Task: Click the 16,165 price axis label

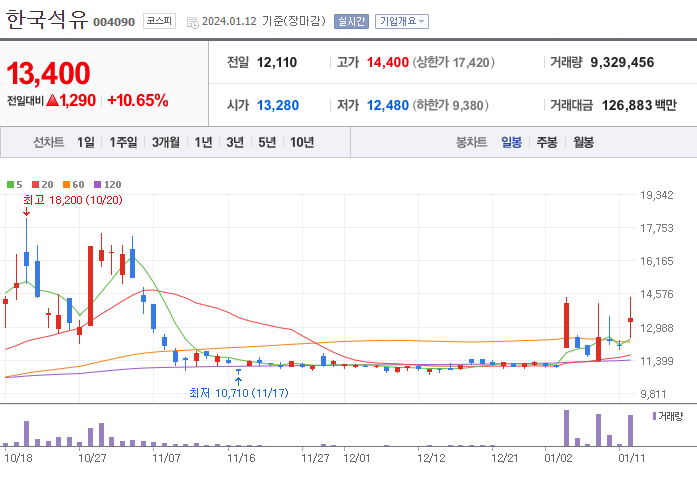Action: tap(657, 261)
